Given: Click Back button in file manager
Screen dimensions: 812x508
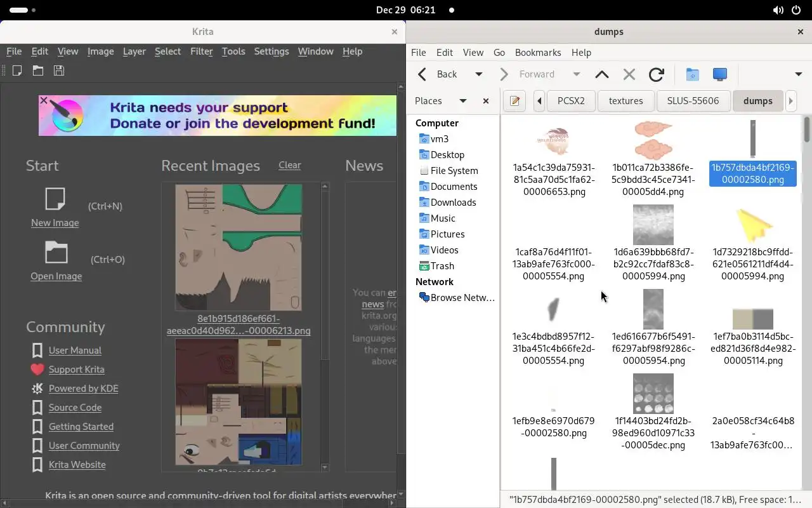Looking at the screenshot, I should [x=438, y=74].
